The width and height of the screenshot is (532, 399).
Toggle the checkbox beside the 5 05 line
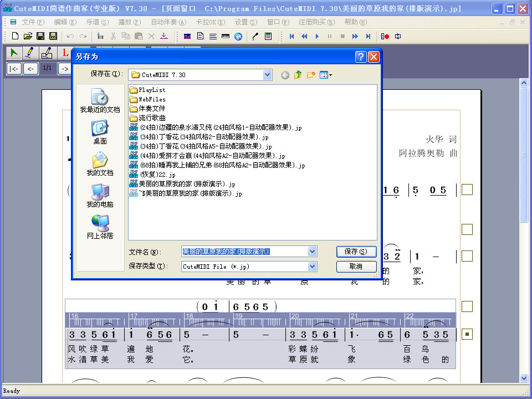pos(467,190)
